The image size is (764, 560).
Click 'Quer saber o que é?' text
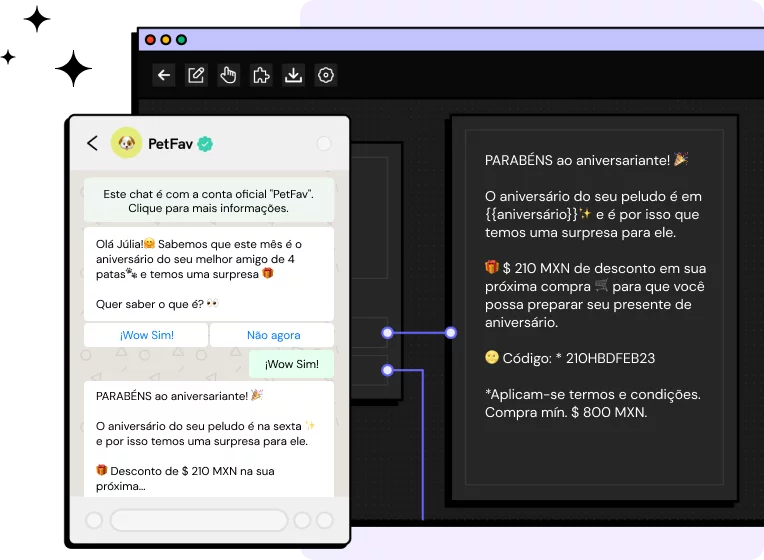pyautogui.click(x=150, y=304)
